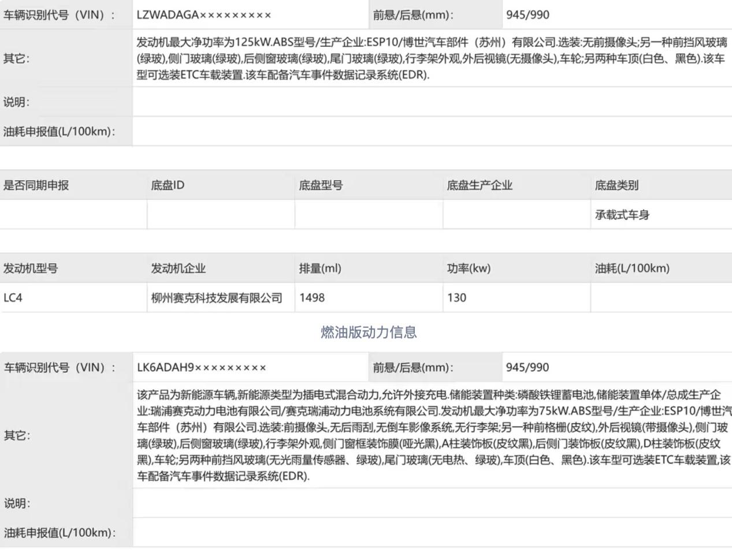
Task: Click the 是否同期申报 column header
Action: pyautogui.click(x=36, y=185)
